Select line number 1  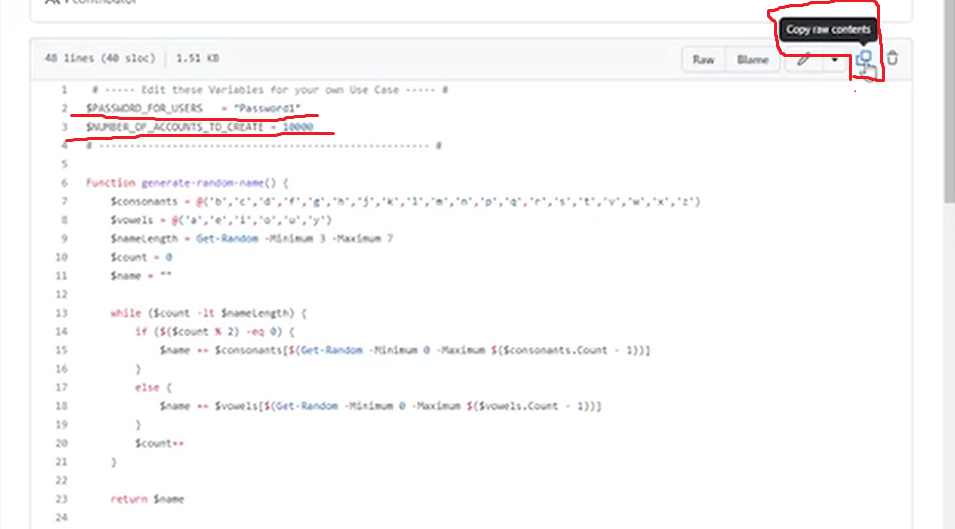(x=64, y=90)
